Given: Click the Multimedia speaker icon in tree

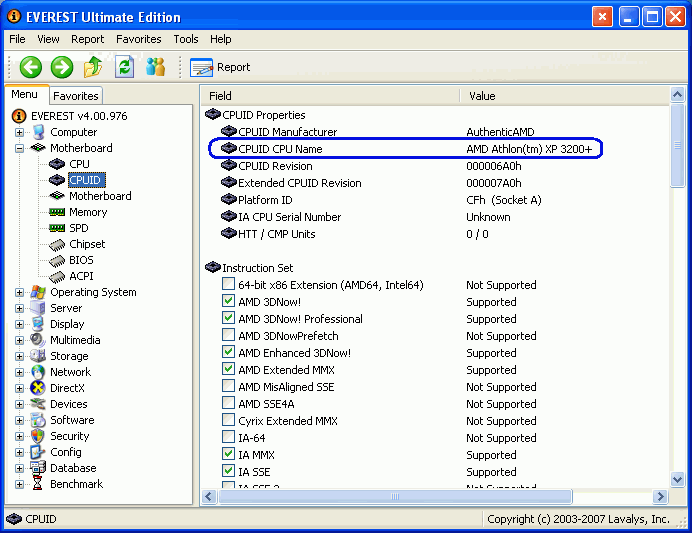Looking at the screenshot, I should coord(38,340).
